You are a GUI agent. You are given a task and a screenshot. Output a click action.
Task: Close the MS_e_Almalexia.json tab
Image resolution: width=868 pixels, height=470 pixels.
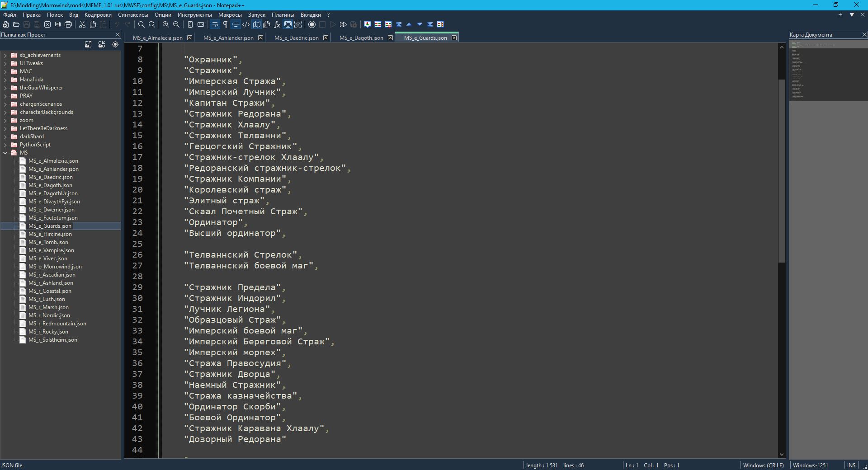[189, 38]
